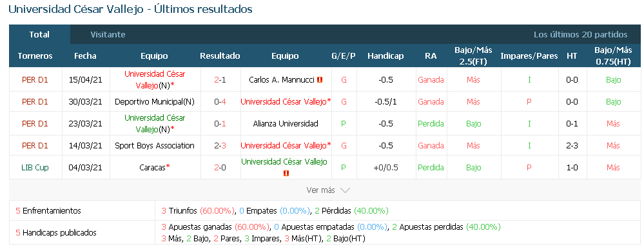Click the Handicap column header
The height and width of the screenshot is (251, 644).
click(385, 56)
